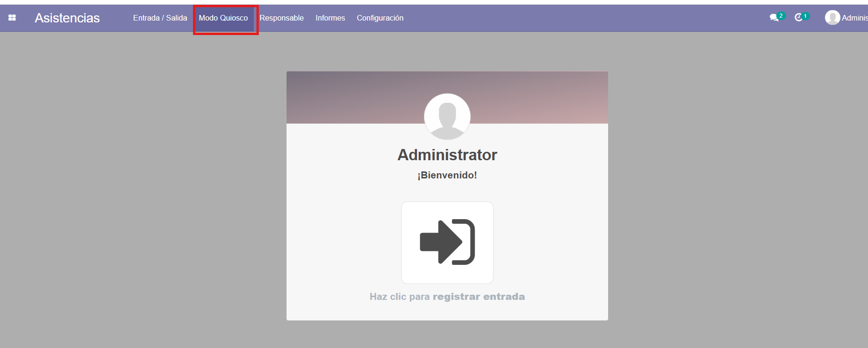Expand the Informes menu
This screenshot has width=868, height=348.
pos(330,18)
